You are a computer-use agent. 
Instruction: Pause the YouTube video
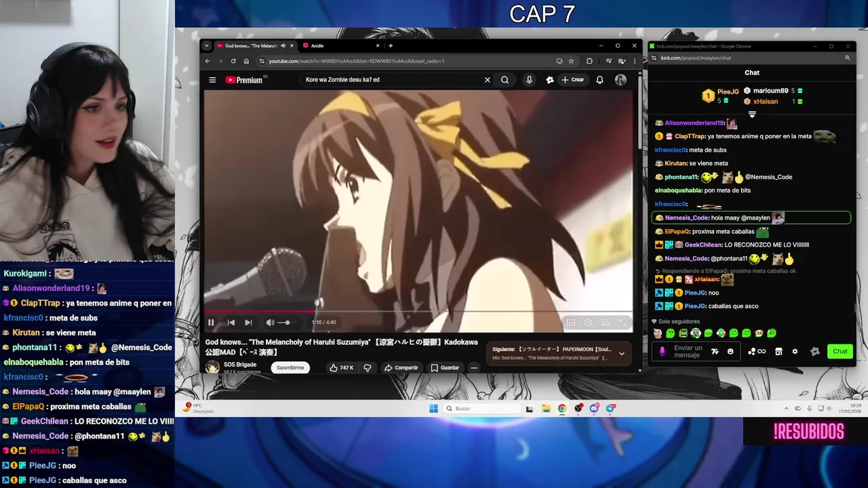click(211, 323)
